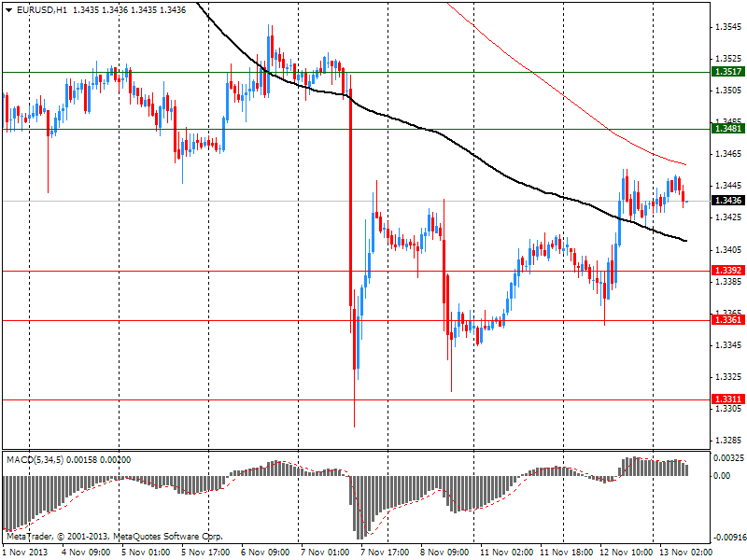Click the 1.3445 price axis value
Screen dimensions: 747x560
pyautogui.click(x=729, y=186)
